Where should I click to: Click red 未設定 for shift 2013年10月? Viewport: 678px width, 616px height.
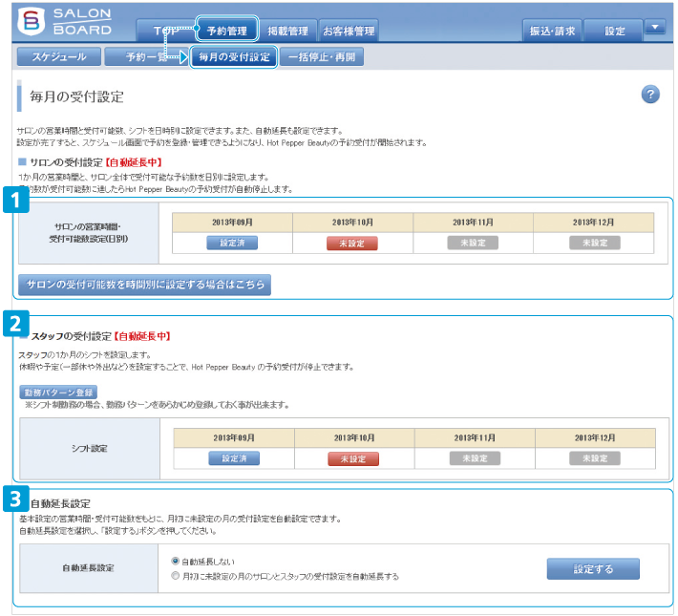(x=353, y=457)
